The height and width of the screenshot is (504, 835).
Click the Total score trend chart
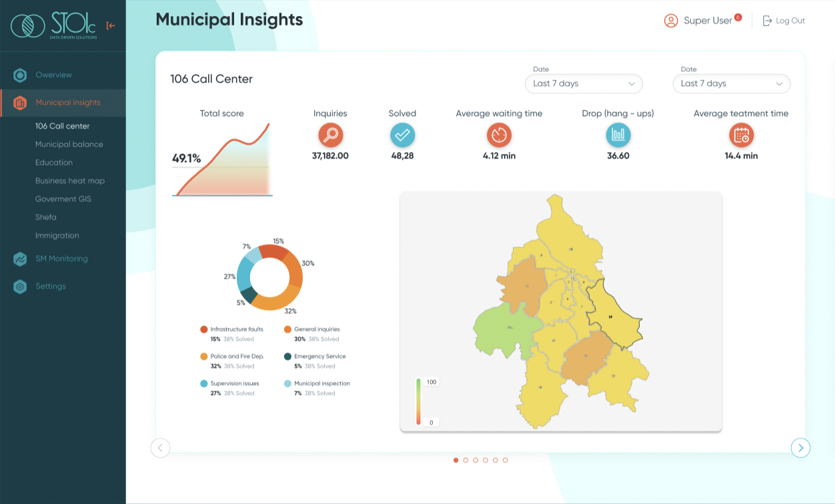click(222, 159)
